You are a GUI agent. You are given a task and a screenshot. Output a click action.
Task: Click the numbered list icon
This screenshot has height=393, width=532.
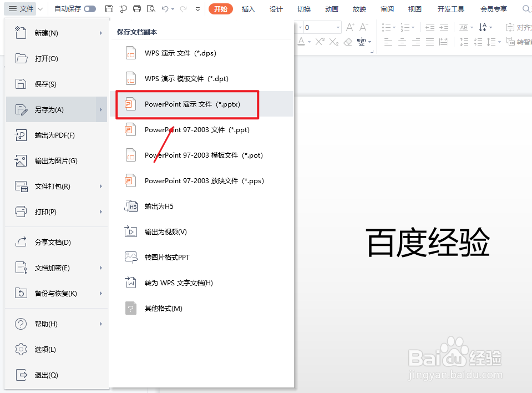point(405,27)
